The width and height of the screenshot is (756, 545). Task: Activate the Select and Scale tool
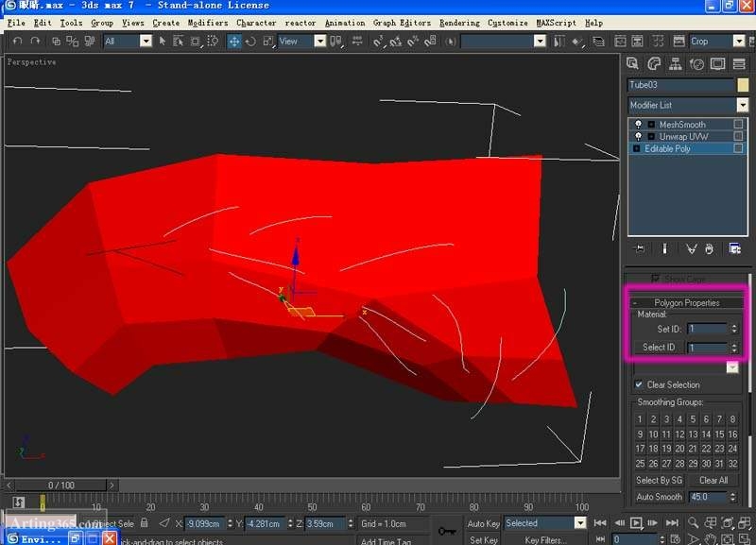pyautogui.click(x=268, y=42)
